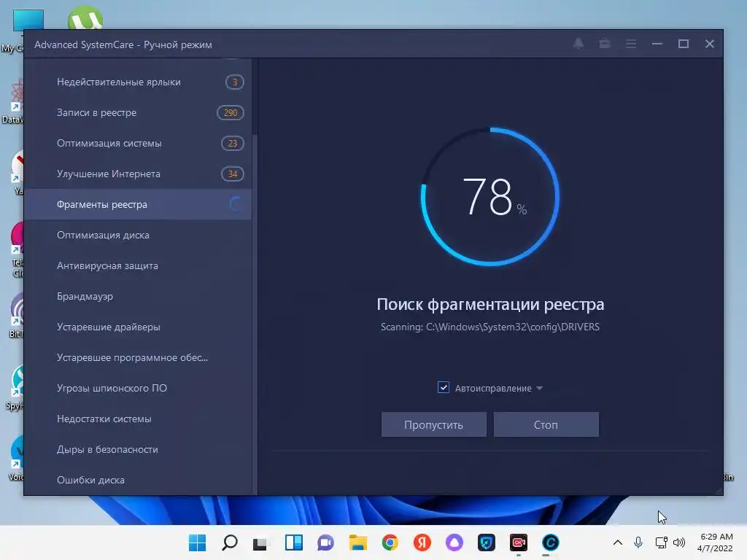The image size is (747, 560).
Task: Click the 3 count badge for invalid shortcuts
Action: [234, 82]
